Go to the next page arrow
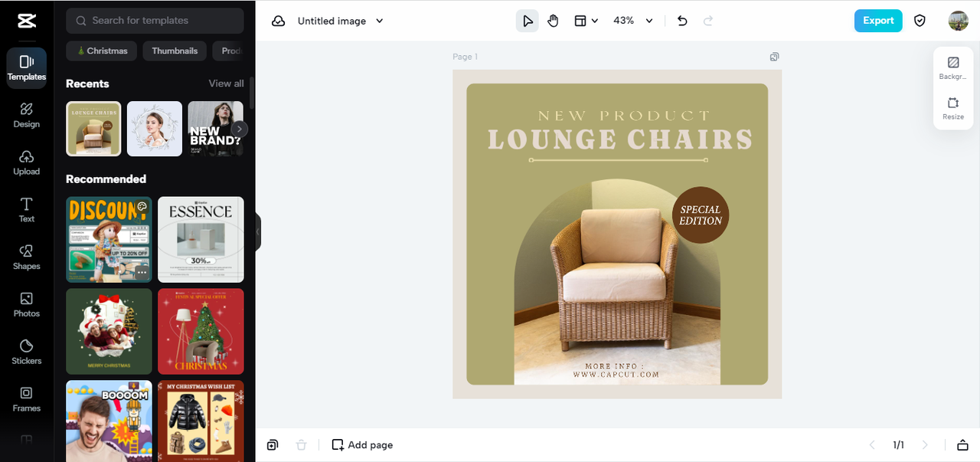The height and width of the screenshot is (462, 980). (x=925, y=445)
